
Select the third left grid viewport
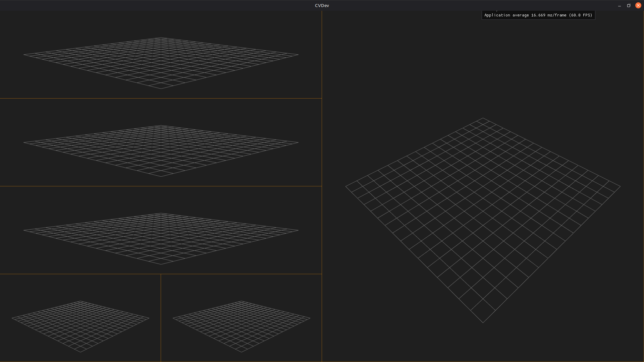tap(161, 231)
